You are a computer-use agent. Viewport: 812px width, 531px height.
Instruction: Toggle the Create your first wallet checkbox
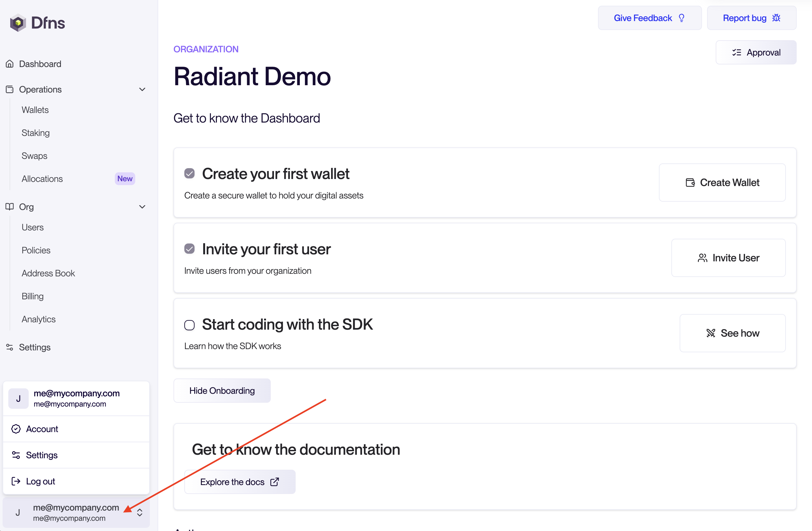(189, 173)
